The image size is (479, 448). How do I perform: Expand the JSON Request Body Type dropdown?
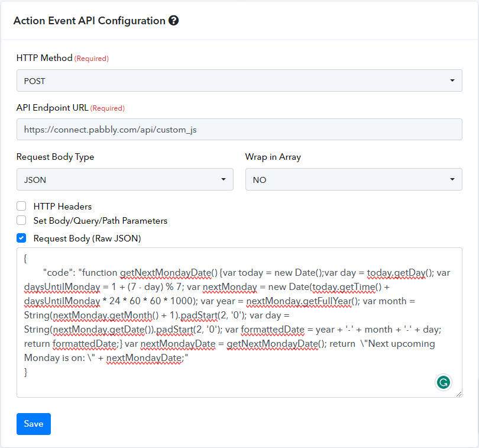tap(125, 179)
